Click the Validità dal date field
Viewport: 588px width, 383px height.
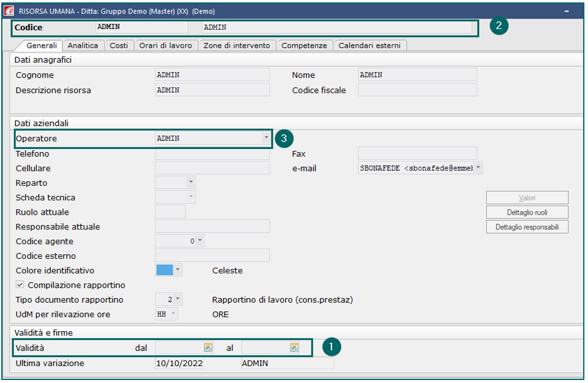click(180, 347)
